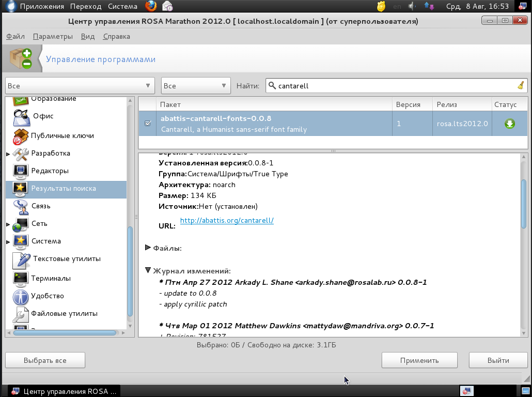Open the Справка menu
532x397 pixels.
coord(116,36)
